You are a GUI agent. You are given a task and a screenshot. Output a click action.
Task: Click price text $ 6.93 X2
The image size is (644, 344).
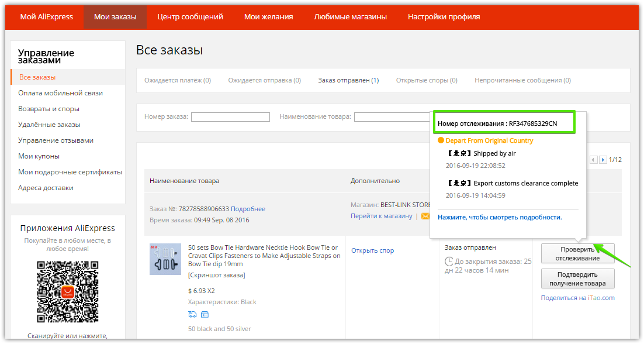(x=201, y=291)
